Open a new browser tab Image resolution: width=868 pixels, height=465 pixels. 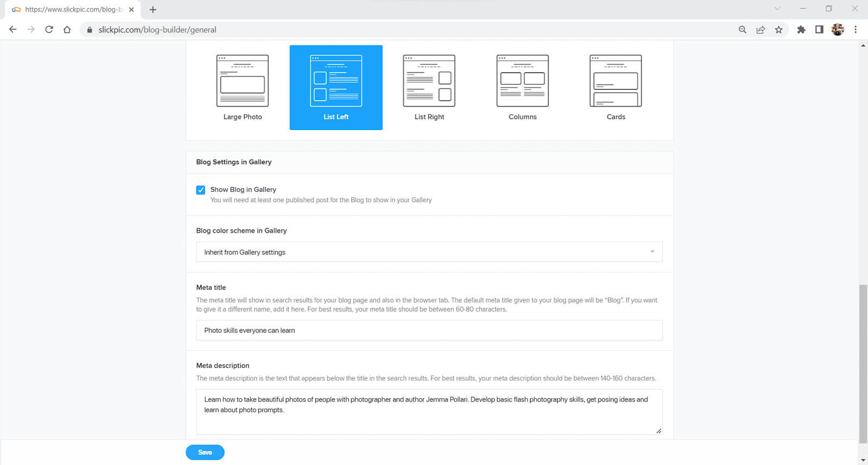153,9
